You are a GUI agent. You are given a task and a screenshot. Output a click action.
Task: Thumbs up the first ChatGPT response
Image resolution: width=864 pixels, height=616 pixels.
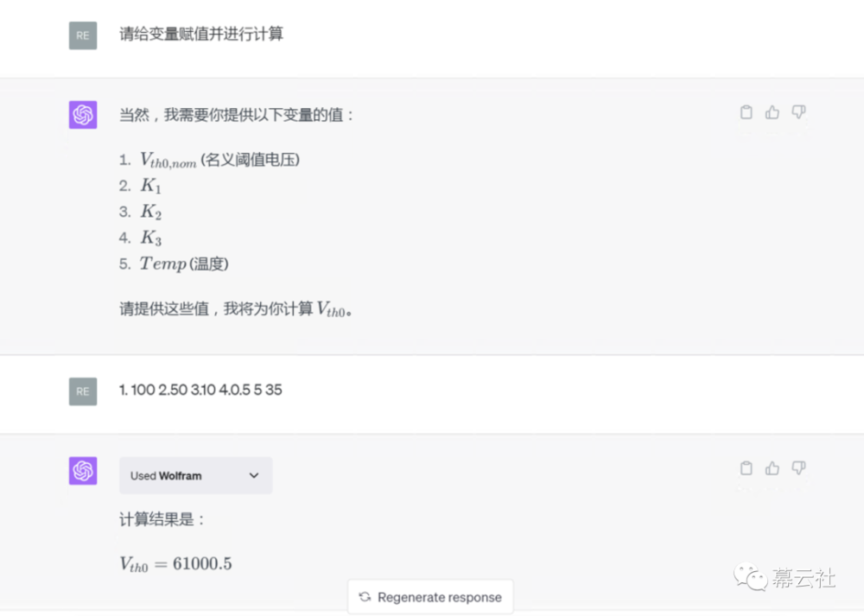pos(772,112)
